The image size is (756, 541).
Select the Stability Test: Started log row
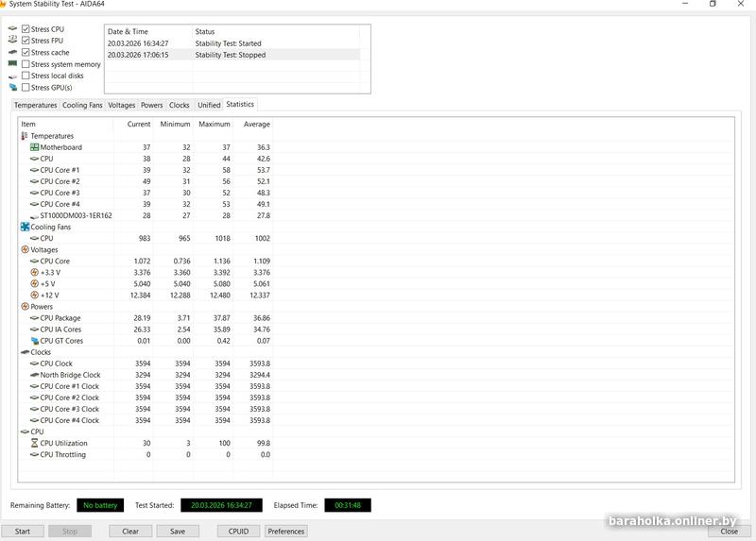click(x=232, y=43)
